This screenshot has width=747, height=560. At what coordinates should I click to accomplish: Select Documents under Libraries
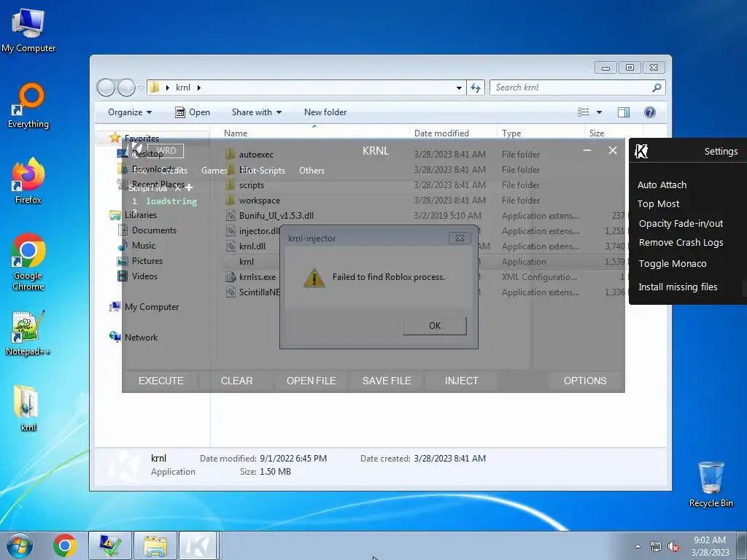154,230
